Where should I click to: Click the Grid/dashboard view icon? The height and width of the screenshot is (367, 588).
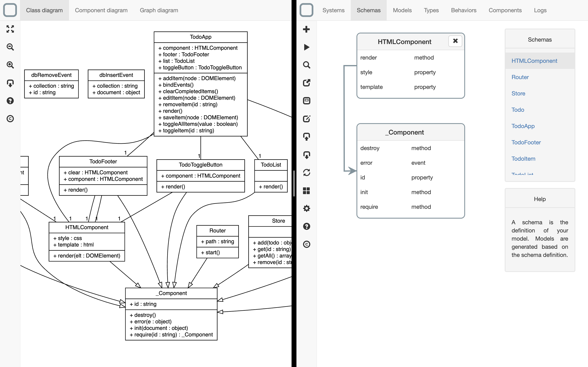(306, 191)
